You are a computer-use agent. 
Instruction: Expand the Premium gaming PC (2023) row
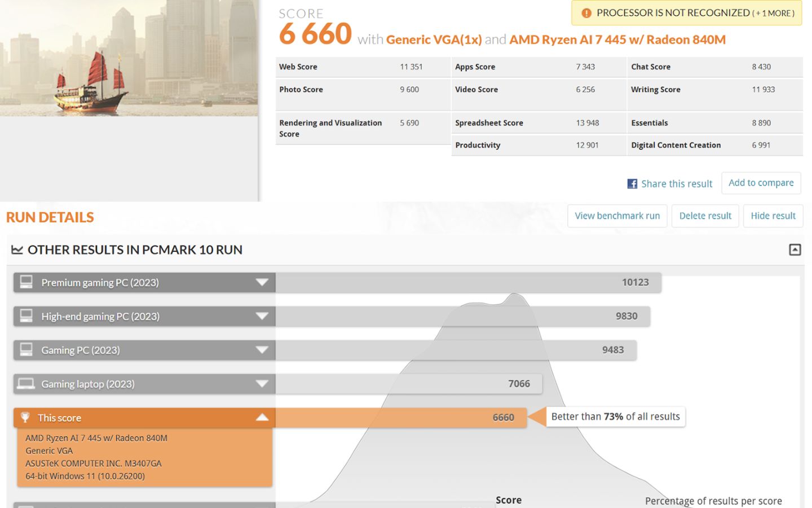[x=262, y=282]
